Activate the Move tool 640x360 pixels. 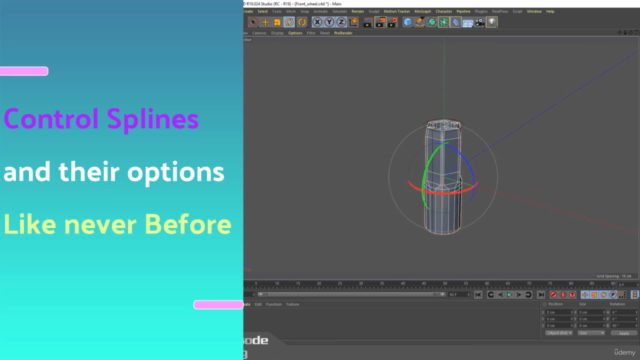(x=265, y=22)
